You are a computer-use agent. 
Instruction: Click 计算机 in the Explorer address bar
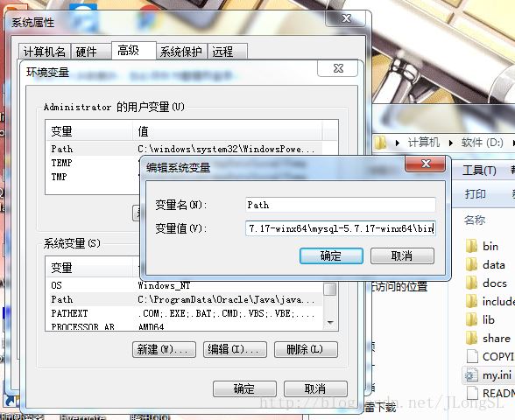click(423, 143)
